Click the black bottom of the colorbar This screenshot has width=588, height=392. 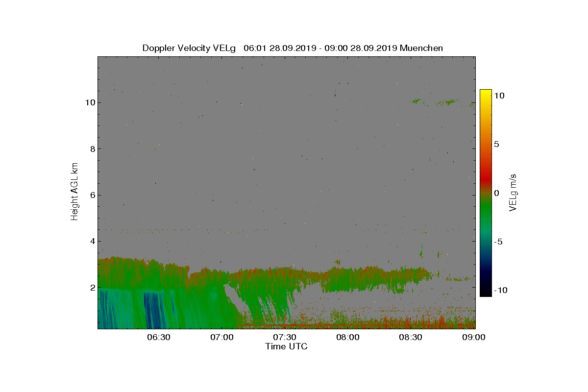pyautogui.click(x=485, y=293)
